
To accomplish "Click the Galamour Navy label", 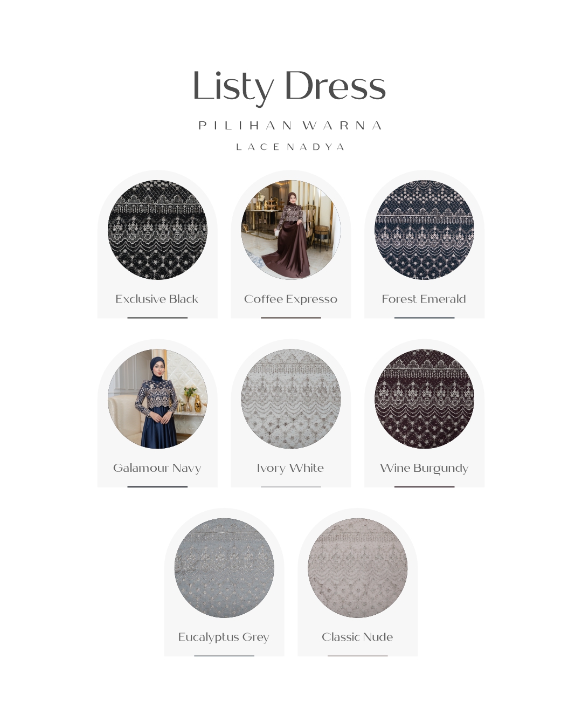I will [x=157, y=468].
